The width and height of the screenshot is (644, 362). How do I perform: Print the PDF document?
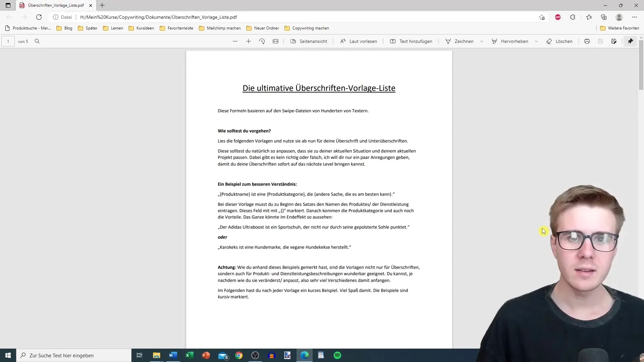[587, 41]
